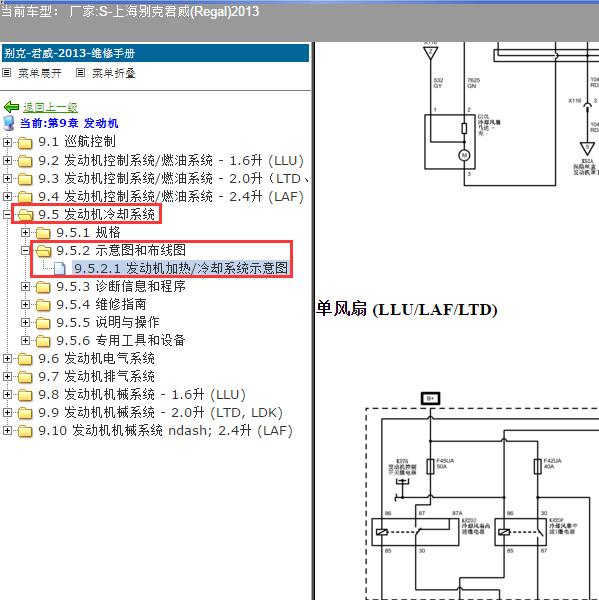This screenshot has width=599, height=600.
Task: Click folder icon of 9.5.4 维修指南
Action: 43,305
